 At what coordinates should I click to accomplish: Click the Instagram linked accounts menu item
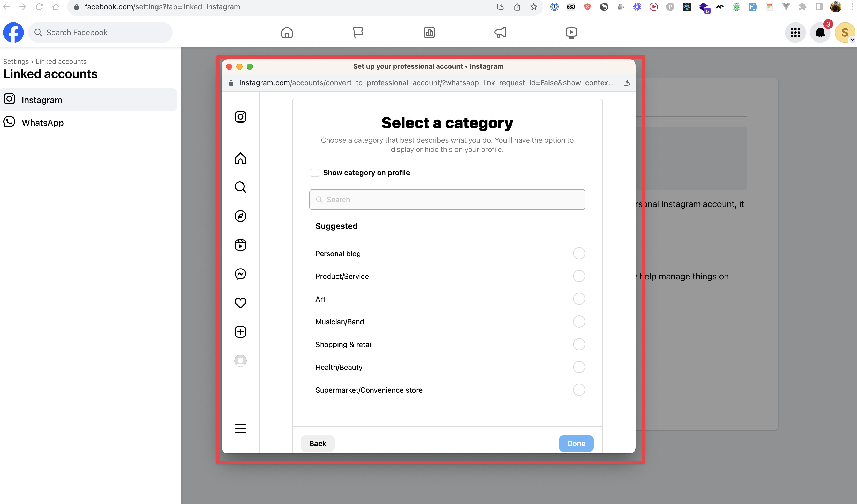(89, 100)
